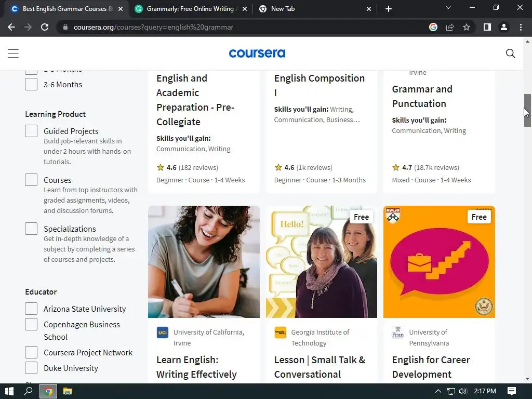Go back with the browser back arrow
Screen dimensions: 532x399
point(11,27)
